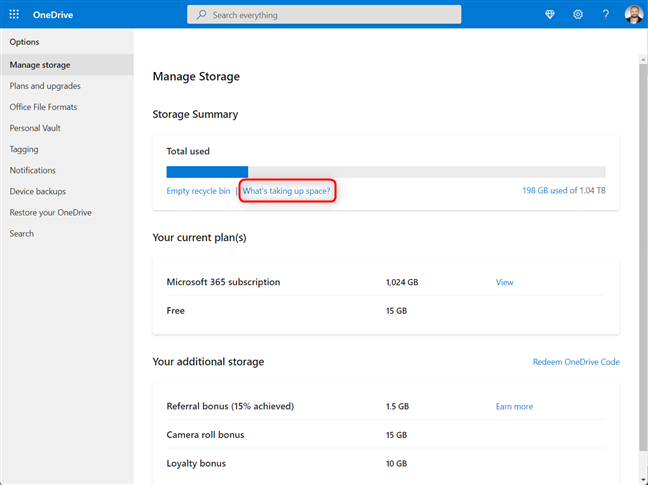This screenshot has width=648, height=485.
Task: Click Empty recycle bin link
Action: [198, 191]
